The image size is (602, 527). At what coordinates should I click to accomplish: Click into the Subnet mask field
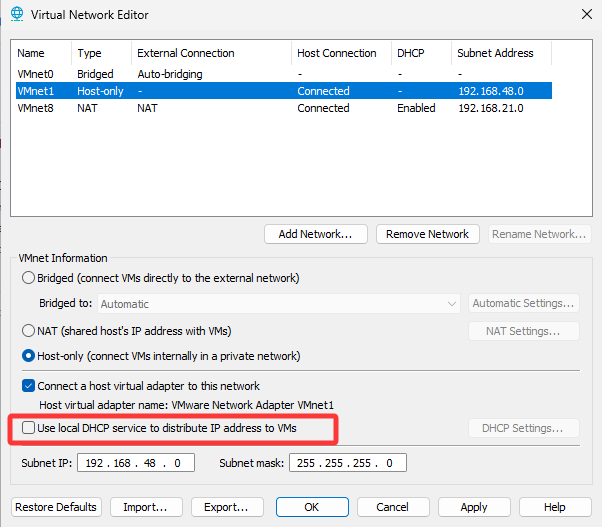click(x=348, y=463)
